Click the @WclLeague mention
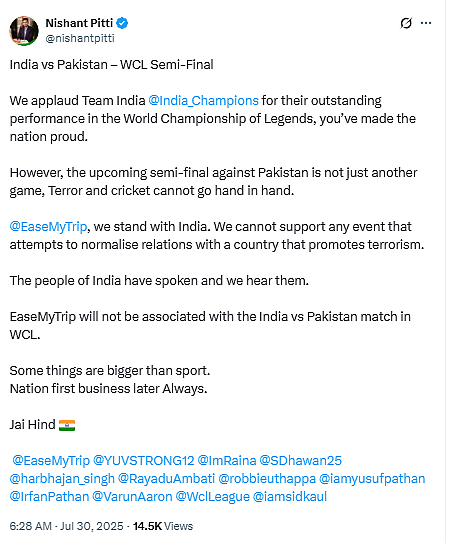The image size is (451, 543). coord(213,497)
